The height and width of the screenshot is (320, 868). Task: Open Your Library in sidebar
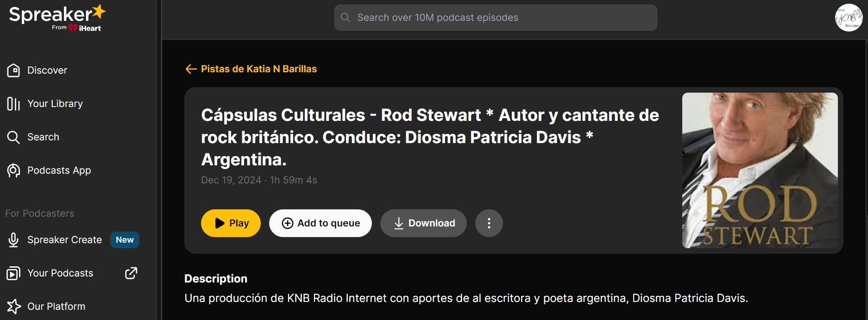click(x=45, y=104)
